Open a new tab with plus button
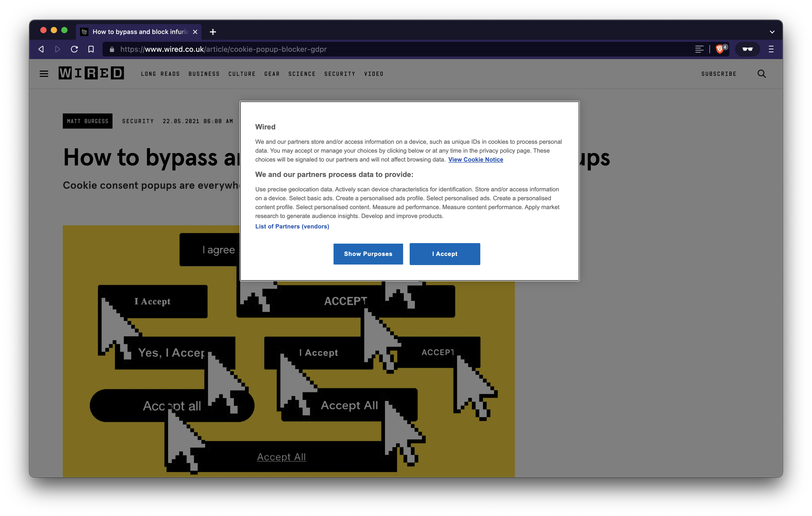The image size is (812, 516). 213,32
